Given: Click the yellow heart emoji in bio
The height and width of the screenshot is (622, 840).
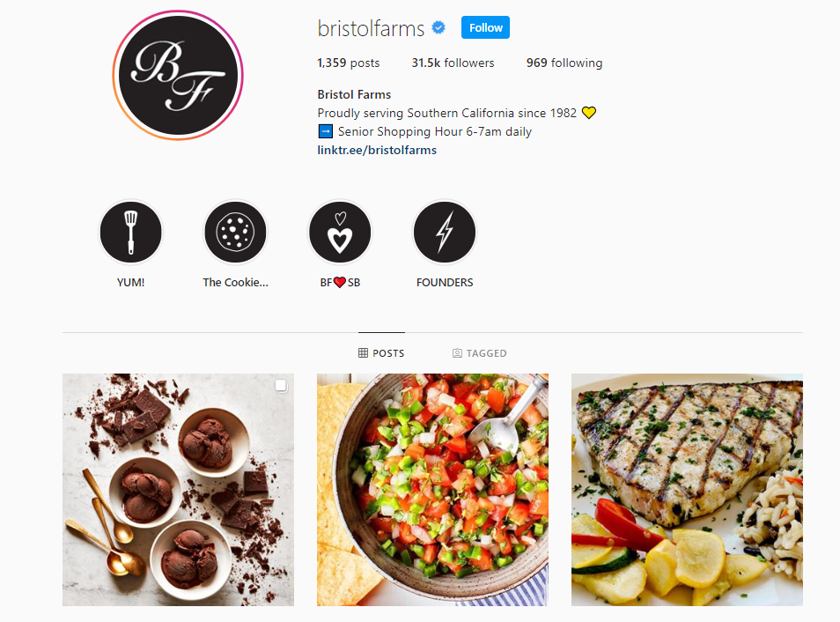Looking at the screenshot, I should click(589, 113).
